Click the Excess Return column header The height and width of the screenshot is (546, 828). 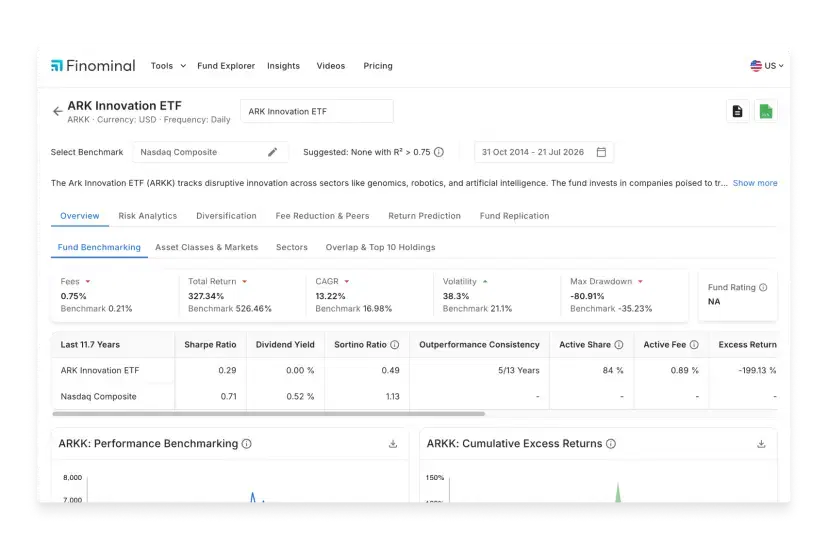pos(747,345)
